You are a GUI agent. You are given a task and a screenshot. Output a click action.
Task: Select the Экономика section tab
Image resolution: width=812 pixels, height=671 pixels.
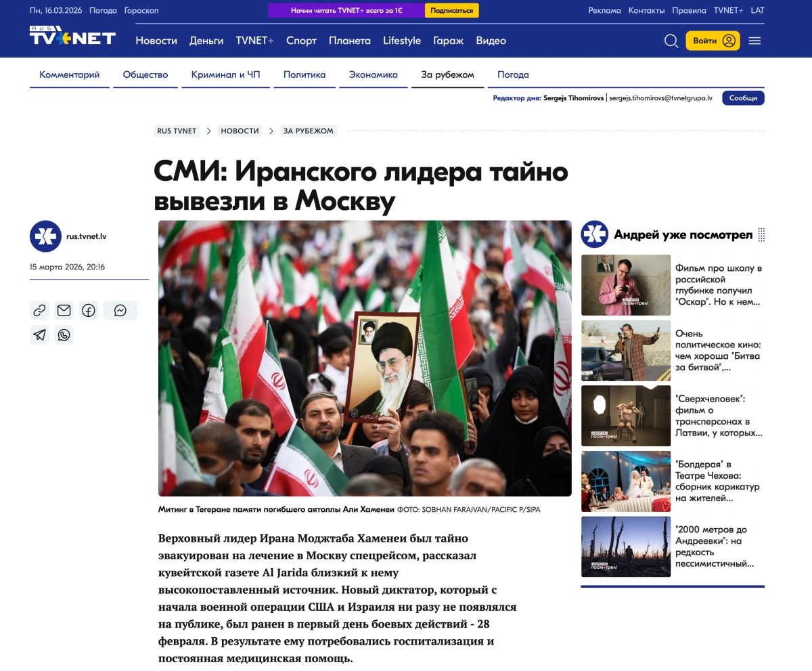click(x=373, y=75)
